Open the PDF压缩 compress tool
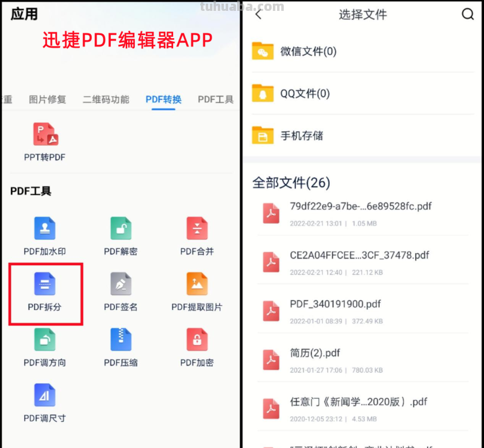This screenshot has width=484, height=448. pyautogui.click(x=120, y=348)
